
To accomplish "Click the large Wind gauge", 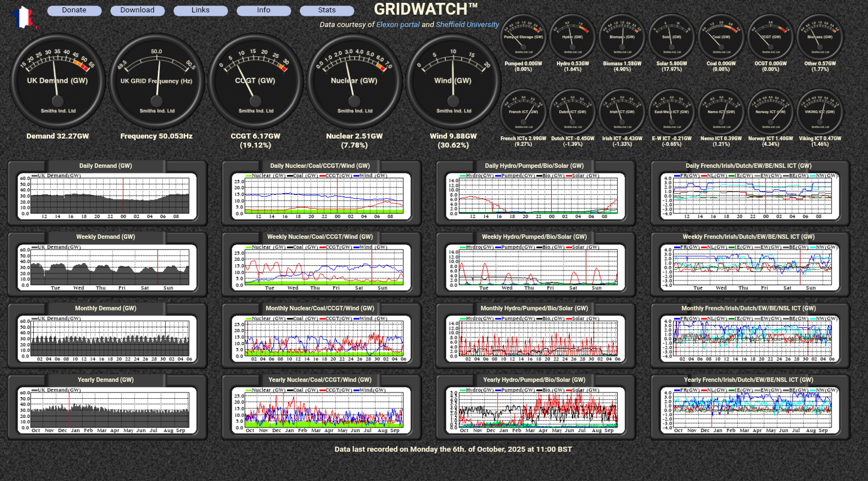I will coord(453,81).
